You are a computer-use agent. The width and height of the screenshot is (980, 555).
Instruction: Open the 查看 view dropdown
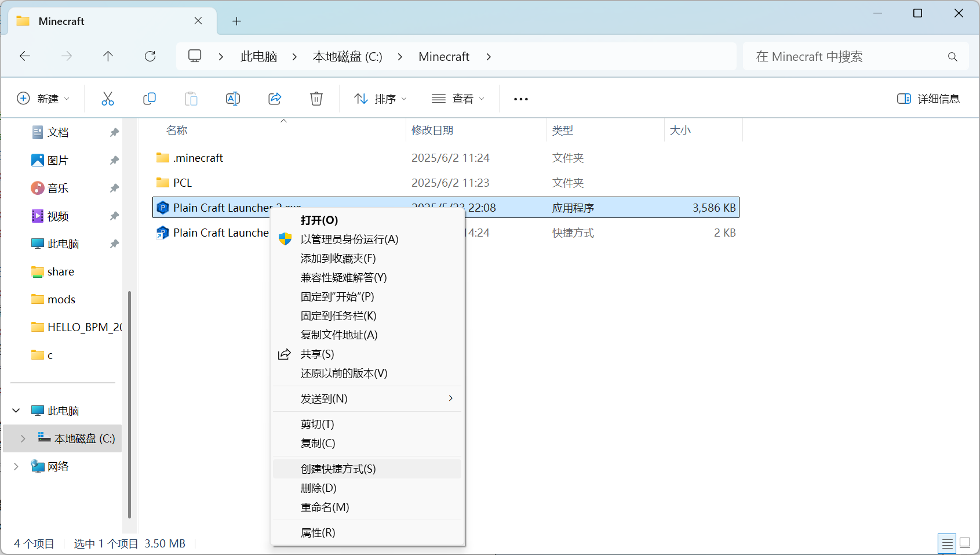pos(458,99)
